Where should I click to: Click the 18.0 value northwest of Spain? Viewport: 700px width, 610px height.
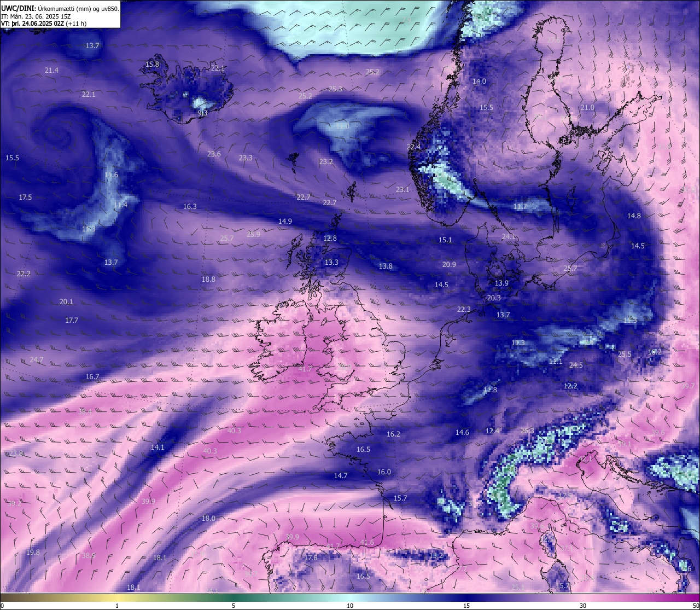pyautogui.click(x=208, y=519)
